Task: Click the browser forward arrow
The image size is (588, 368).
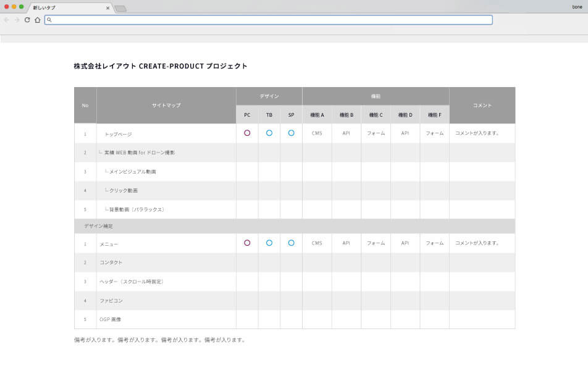Action: coord(17,20)
